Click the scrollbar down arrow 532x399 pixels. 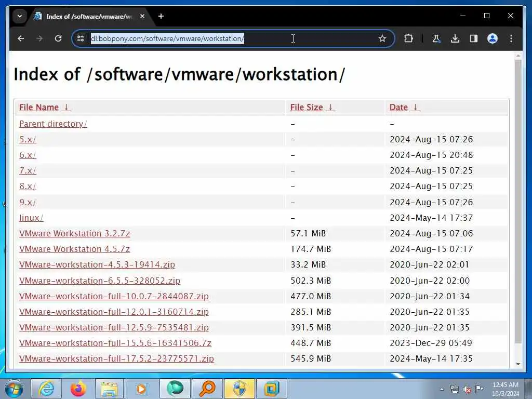[x=518, y=364]
